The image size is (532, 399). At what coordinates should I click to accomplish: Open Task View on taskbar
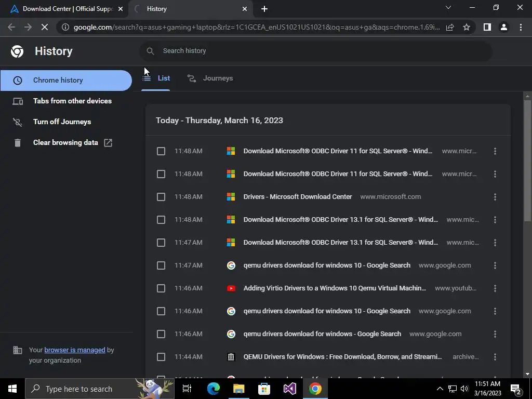(x=187, y=389)
